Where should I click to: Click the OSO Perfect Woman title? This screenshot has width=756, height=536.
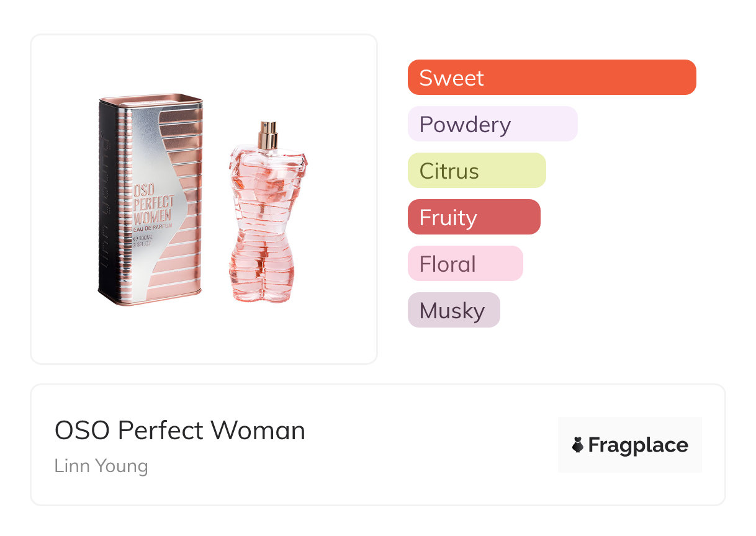click(179, 431)
